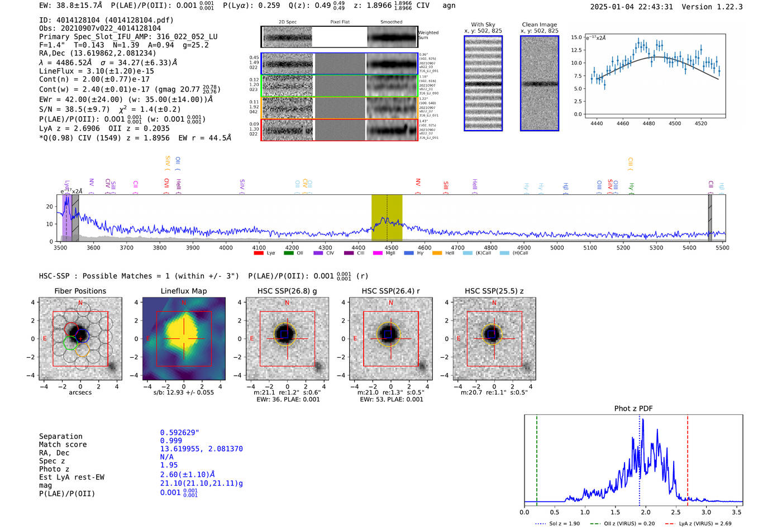Click the purple Lyα band near 3520
782x532 pixels.
click(x=66, y=218)
